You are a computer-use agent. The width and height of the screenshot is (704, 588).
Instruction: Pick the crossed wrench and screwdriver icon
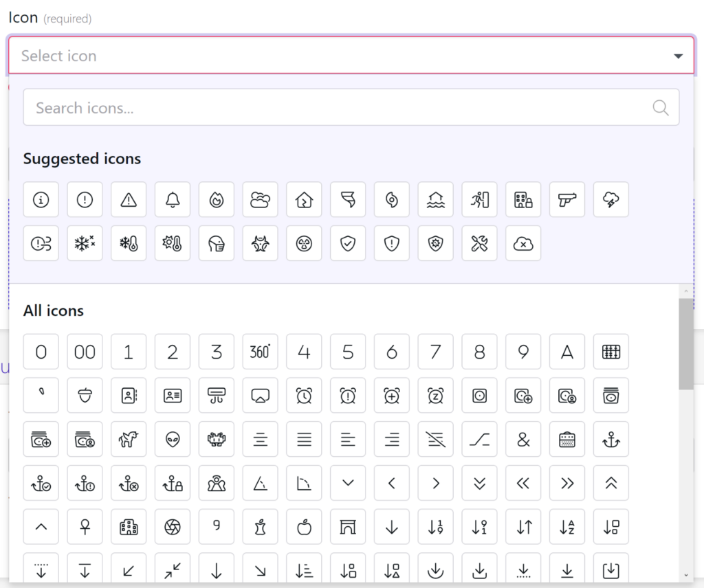tap(479, 243)
